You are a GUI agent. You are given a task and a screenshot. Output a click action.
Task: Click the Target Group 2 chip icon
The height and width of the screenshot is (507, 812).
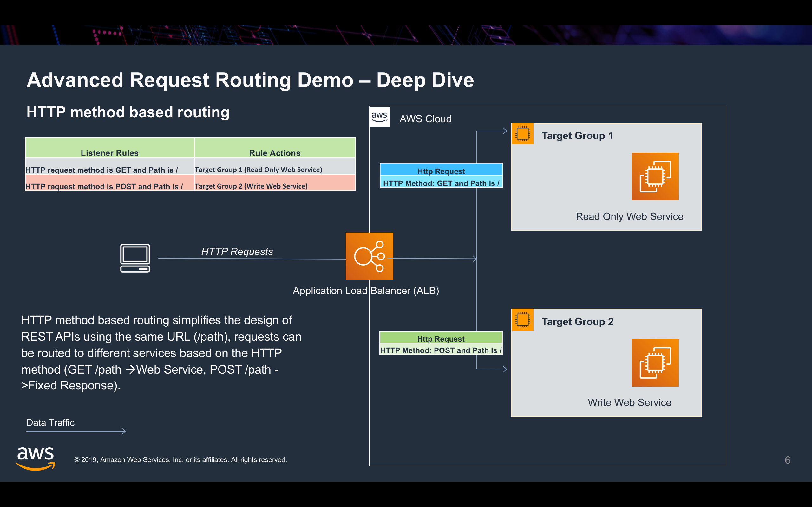pos(522,319)
